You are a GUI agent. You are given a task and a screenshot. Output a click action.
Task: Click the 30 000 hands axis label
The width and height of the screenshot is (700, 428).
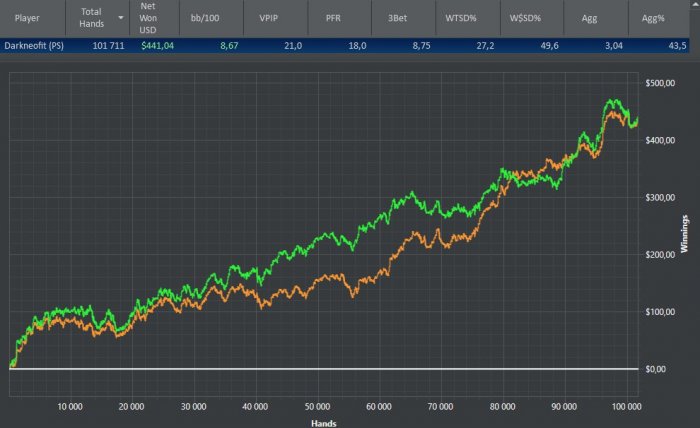coord(194,407)
